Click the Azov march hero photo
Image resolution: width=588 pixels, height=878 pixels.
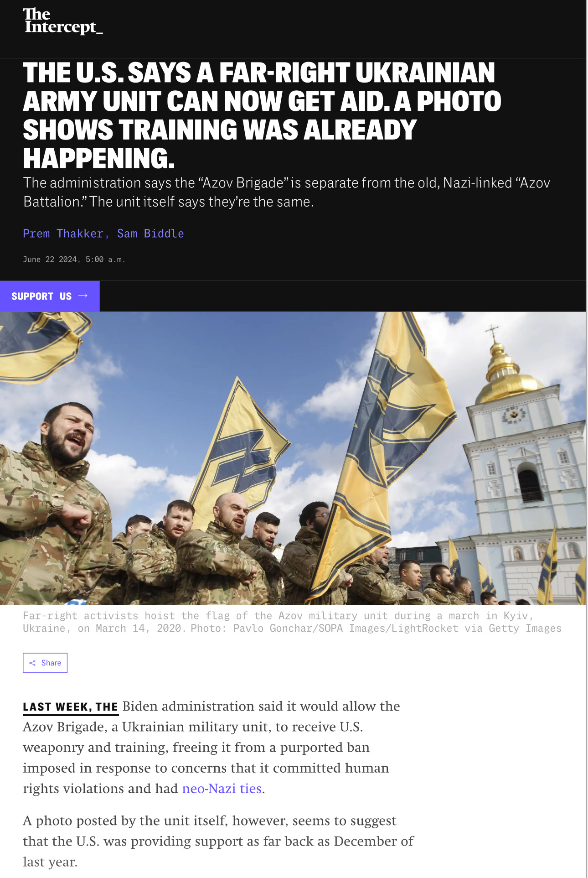point(293,458)
